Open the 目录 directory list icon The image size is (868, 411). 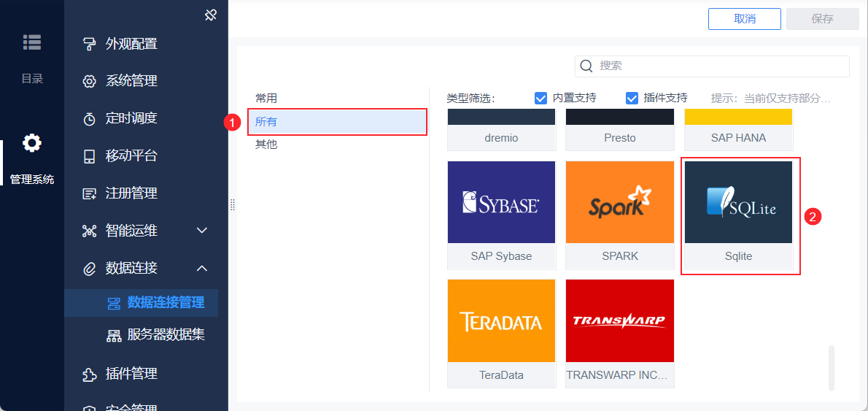coord(31,42)
